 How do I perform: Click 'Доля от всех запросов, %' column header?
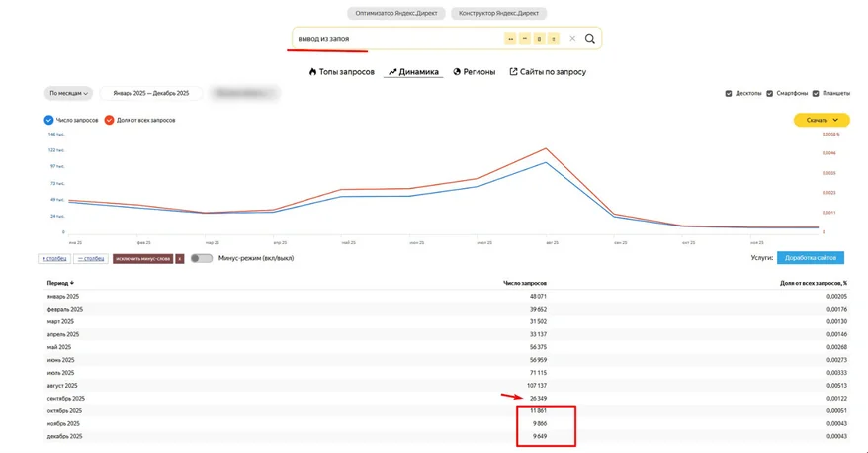pos(814,283)
